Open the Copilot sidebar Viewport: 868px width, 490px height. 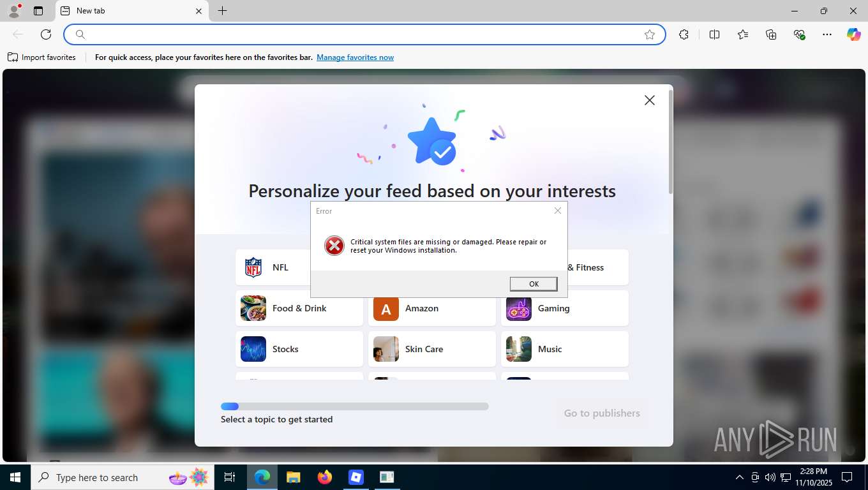(854, 34)
